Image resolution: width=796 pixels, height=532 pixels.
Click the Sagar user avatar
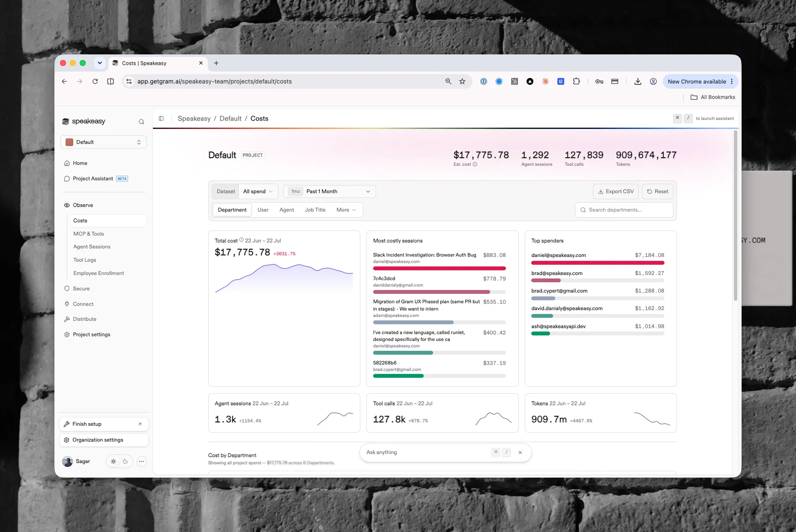pyautogui.click(x=67, y=461)
